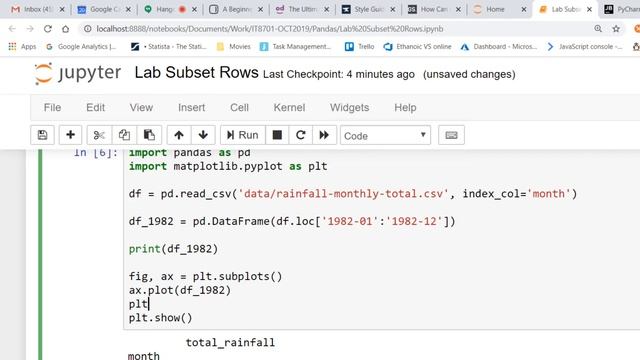Click the 'print(df_1982)' code line
The width and height of the screenshot is (640, 360).
[x=173, y=249]
